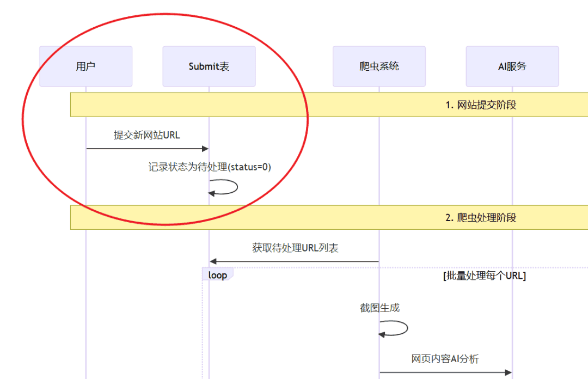Click the 截图生成 message label

pyautogui.click(x=379, y=308)
